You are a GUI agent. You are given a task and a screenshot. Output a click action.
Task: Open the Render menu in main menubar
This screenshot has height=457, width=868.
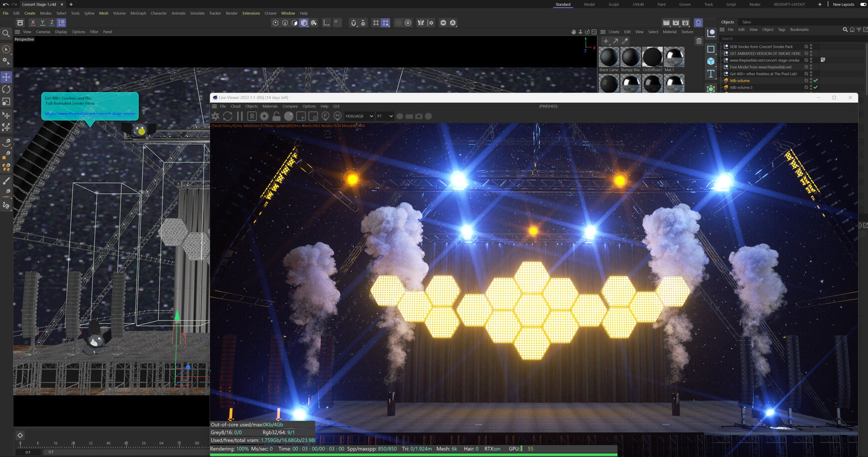tap(231, 13)
